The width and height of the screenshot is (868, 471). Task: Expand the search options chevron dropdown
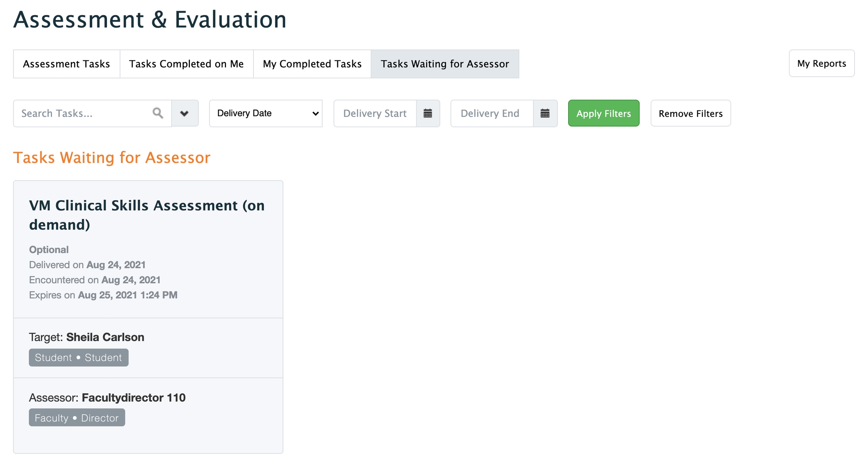pos(185,113)
